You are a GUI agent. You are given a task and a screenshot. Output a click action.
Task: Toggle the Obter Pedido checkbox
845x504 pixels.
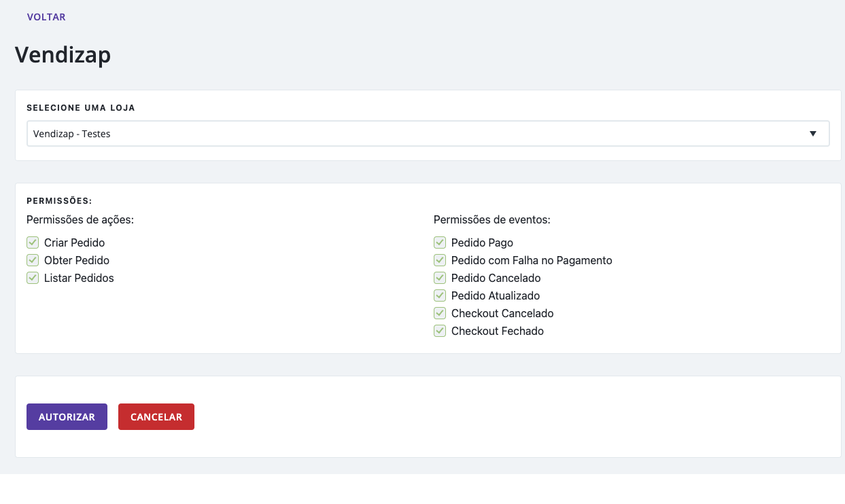[33, 260]
